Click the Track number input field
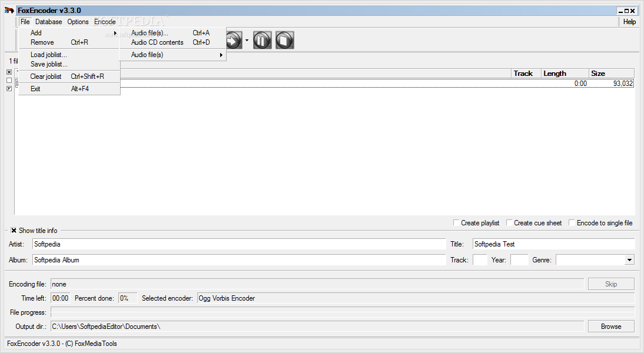644x353 pixels. pos(480,260)
